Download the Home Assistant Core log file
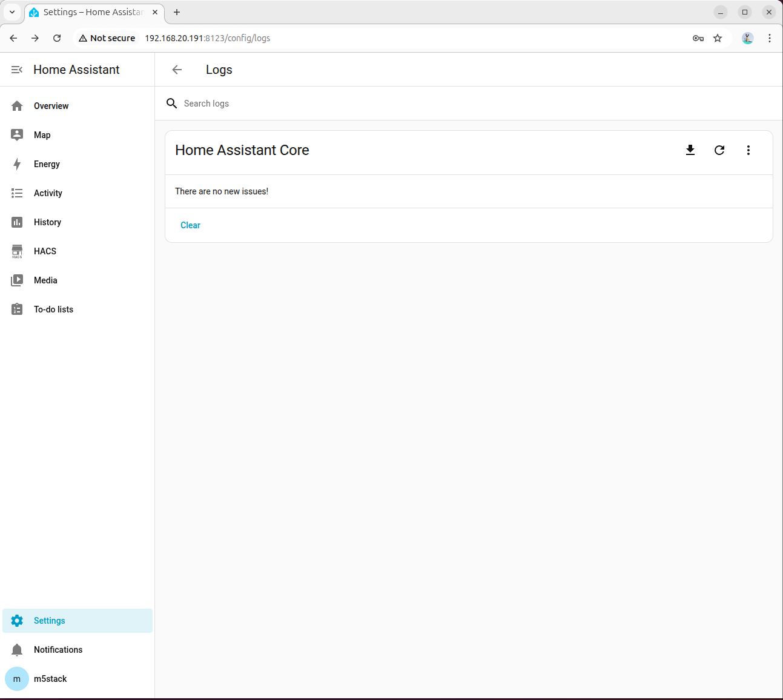This screenshot has height=700, width=783. click(x=690, y=150)
